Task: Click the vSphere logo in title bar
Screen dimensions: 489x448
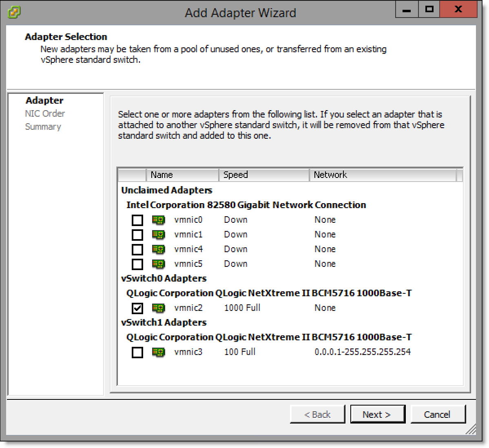Action: pyautogui.click(x=15, y=12)
